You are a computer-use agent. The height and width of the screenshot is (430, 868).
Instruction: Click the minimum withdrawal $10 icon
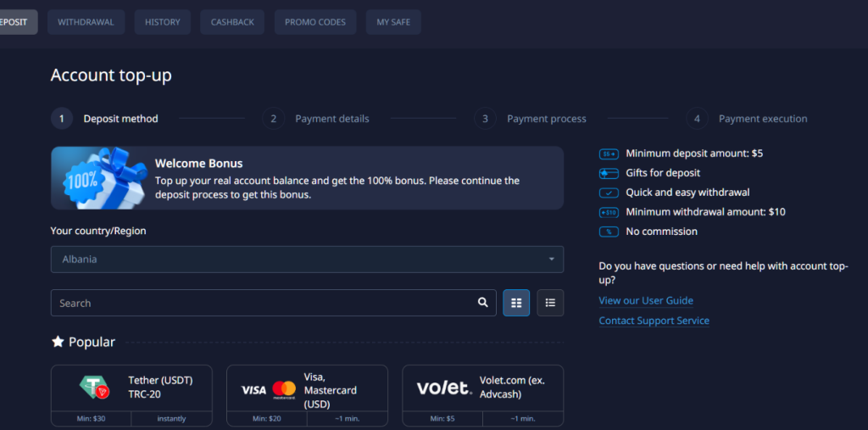609,212
